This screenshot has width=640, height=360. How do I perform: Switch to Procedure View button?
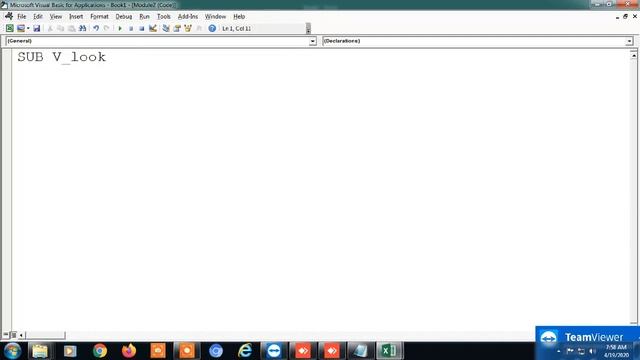pos(6,335)
